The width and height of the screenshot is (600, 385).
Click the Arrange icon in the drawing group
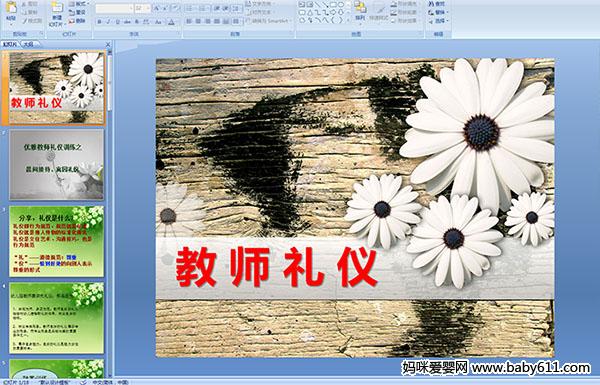[x=360, y=10]
